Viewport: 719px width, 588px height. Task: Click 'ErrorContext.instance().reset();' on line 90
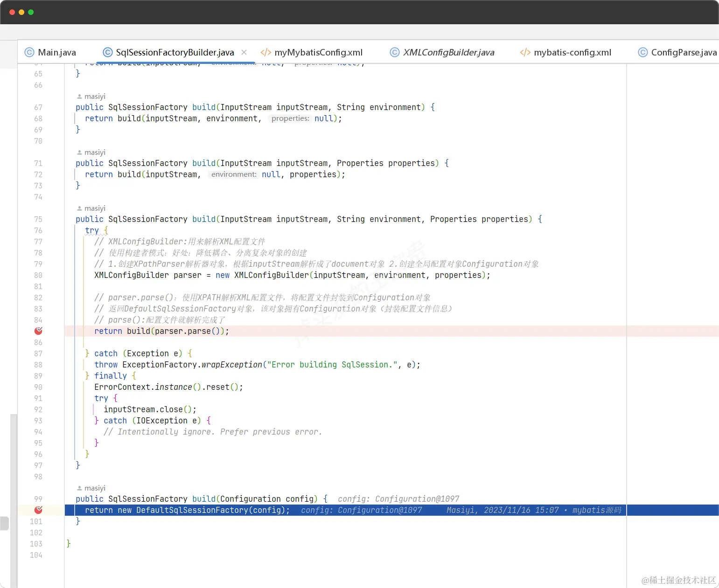pos(168,387)
